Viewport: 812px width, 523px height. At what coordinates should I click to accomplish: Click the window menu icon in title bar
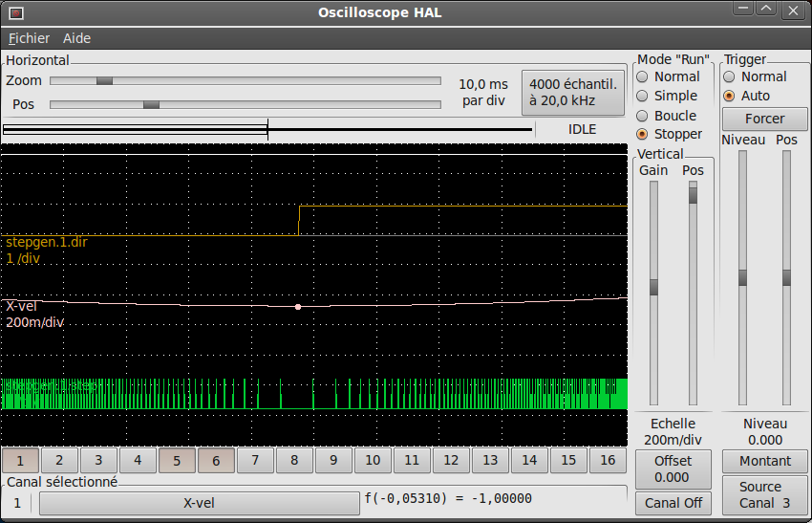(16, 13)
